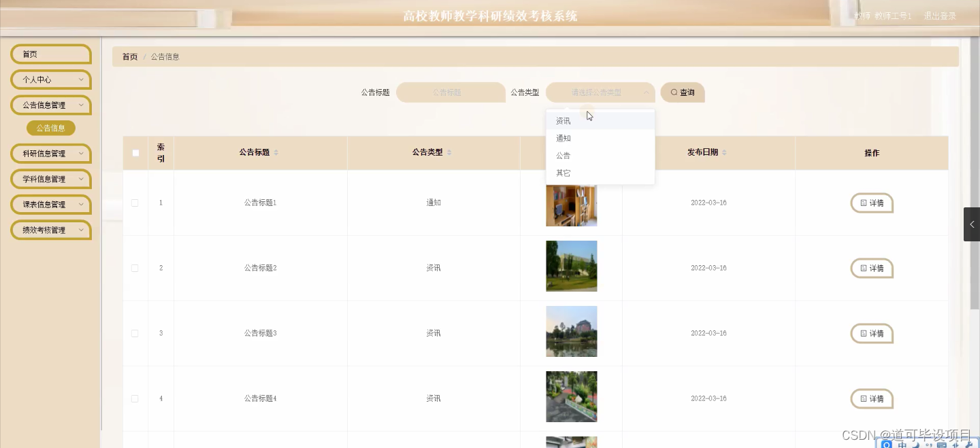980x448 pixels.
Task: Click the 查询 search button
Action: pos(683,92)
